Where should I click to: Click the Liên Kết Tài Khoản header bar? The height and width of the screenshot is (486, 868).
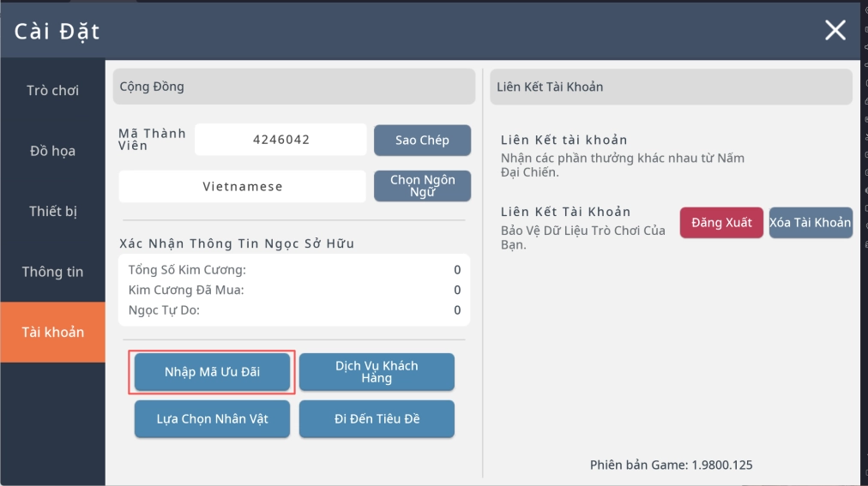tap(671, 87)
